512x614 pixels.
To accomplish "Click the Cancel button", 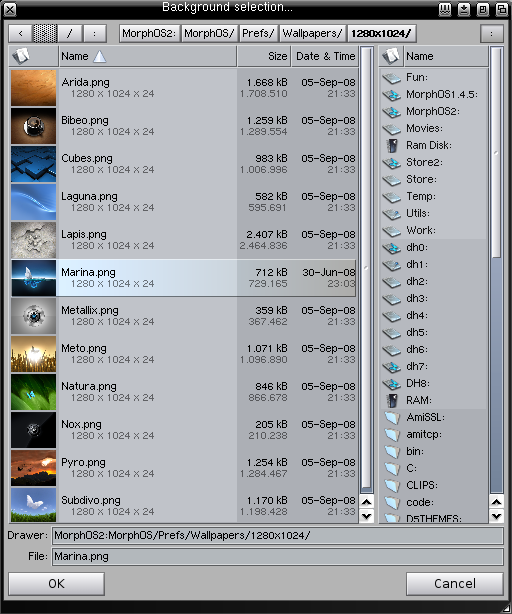I will (455, 584).
